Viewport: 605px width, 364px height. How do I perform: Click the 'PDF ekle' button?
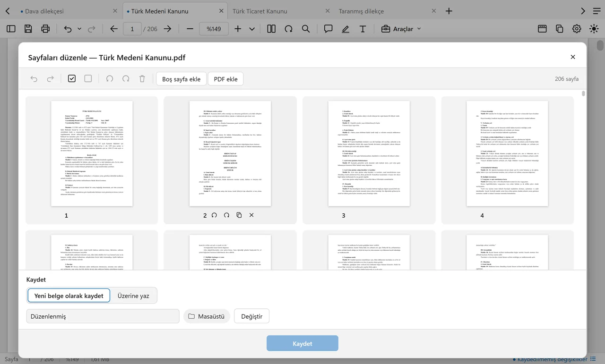(226, 79)
